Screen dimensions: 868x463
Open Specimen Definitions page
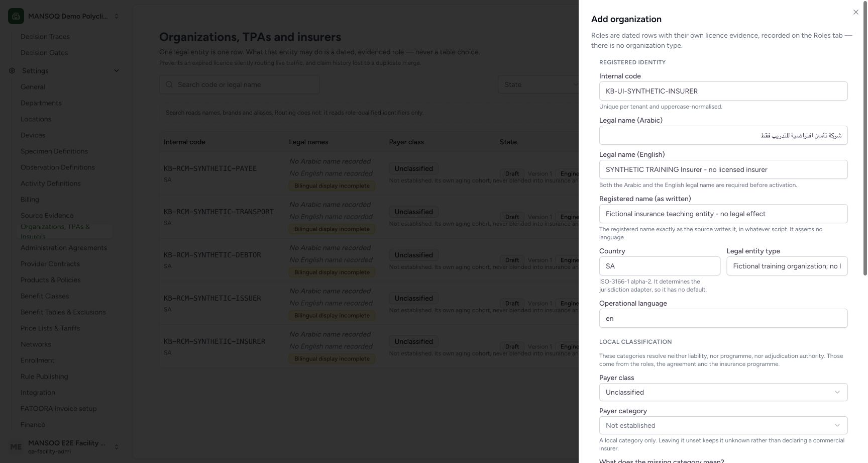pyautogui.click(x=54, y=151)
